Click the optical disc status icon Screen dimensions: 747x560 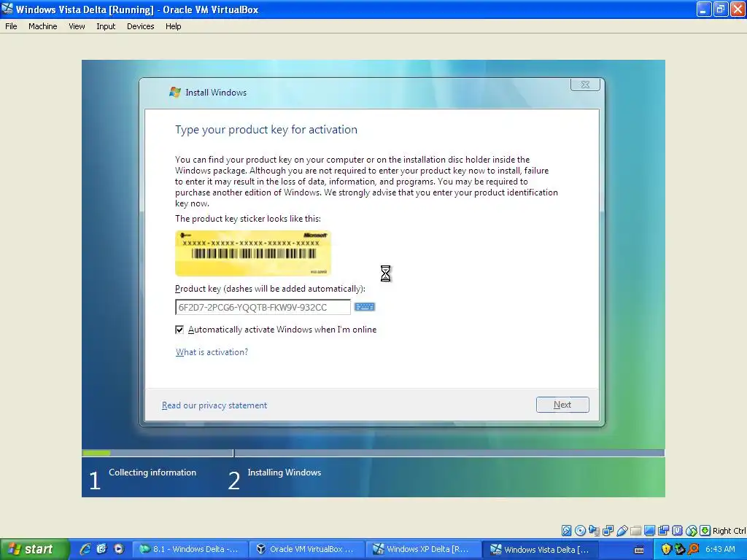pos(580,531)
